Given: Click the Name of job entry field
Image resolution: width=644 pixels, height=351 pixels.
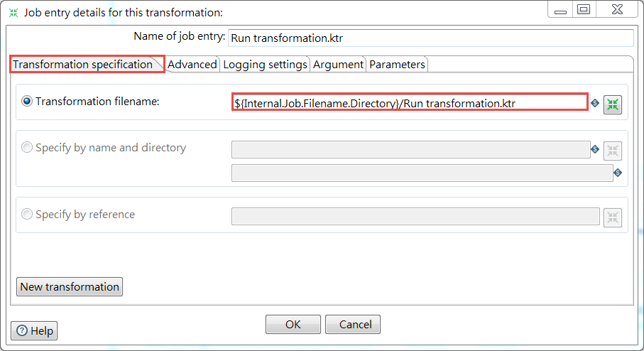Looking at the screenshot, I should point(431,38).
